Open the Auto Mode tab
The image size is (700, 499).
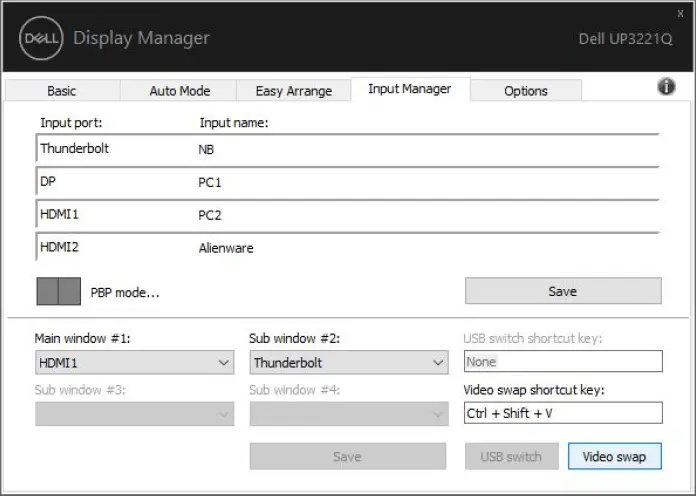click(x=180, y=91)
